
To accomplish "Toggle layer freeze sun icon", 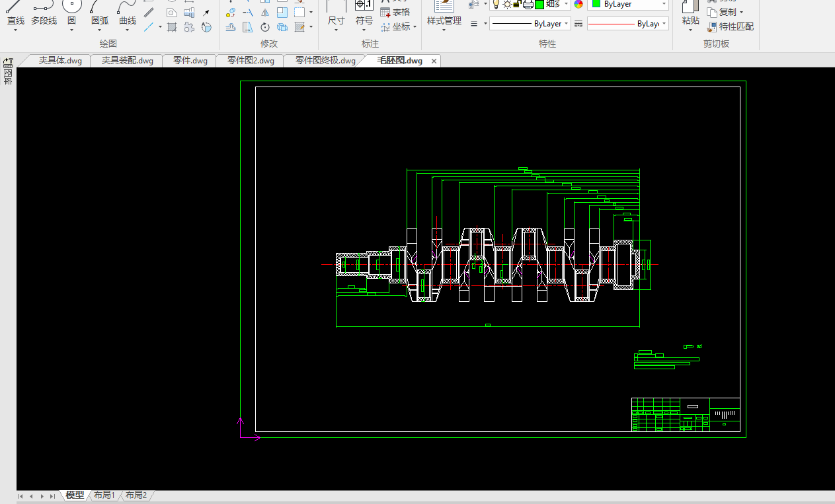I will [x=506, y=5].
